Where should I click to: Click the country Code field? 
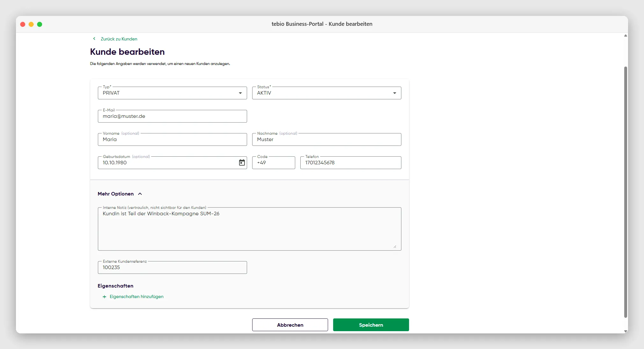[x=274, y=163]
